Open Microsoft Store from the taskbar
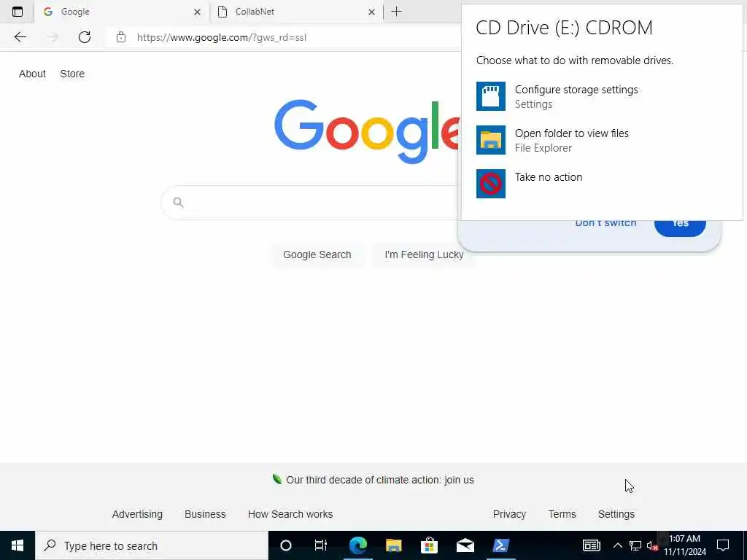This screenshot has height=560, width=747. 429,545
